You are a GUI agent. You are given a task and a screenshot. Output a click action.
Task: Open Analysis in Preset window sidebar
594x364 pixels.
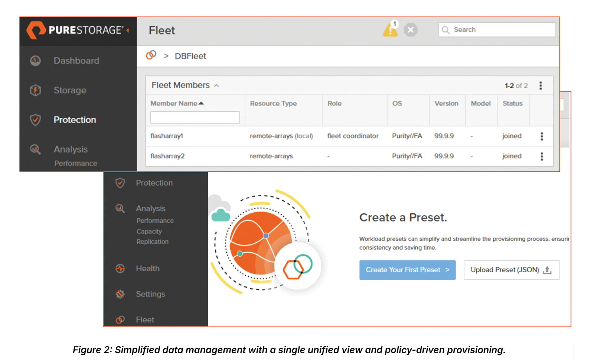point(151,209)
